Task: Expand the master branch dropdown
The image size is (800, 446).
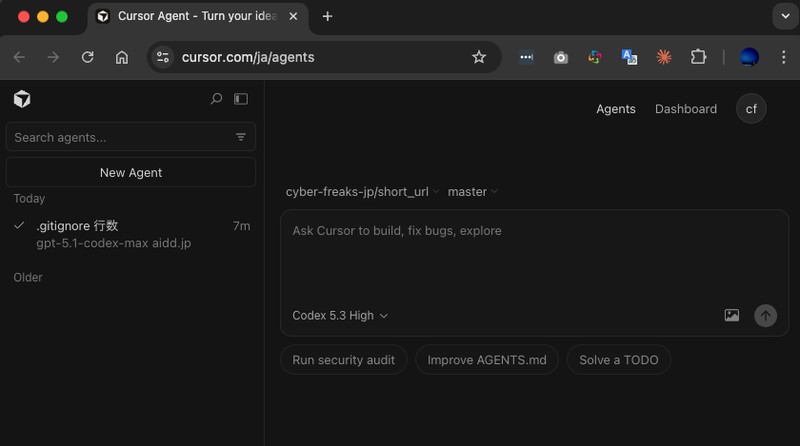Action: 472,191
